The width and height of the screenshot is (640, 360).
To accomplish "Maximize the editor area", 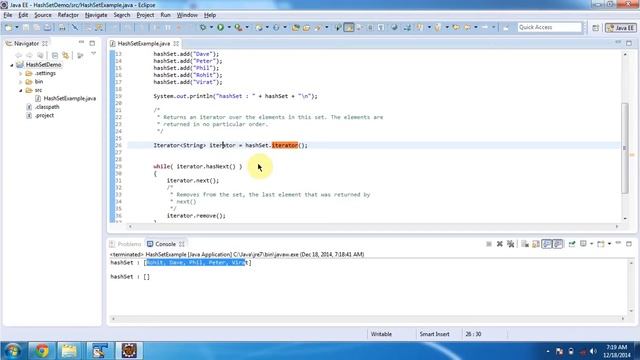I will click(x=629, y=43).
